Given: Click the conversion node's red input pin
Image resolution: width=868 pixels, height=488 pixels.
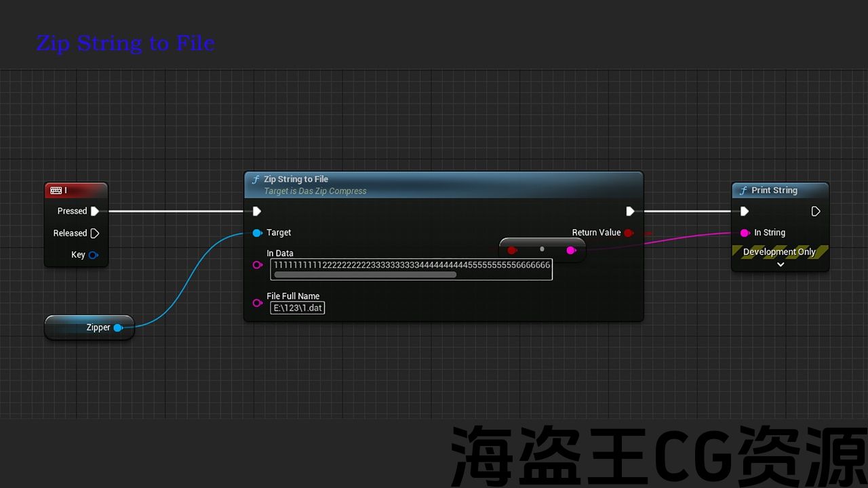Looking at the screenshot, I should click(512, 250).
